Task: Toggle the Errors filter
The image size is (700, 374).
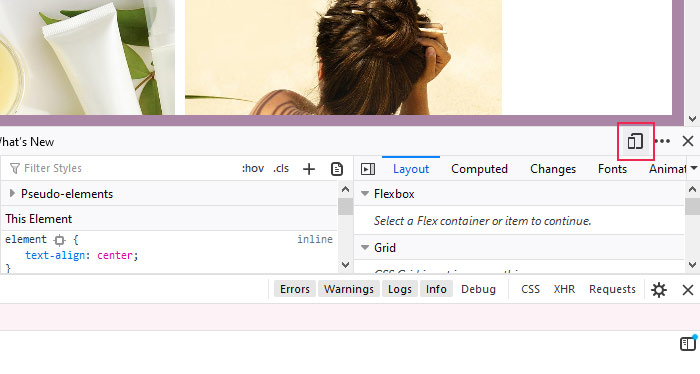Action: pyautogui.click(x=295, y=289)
